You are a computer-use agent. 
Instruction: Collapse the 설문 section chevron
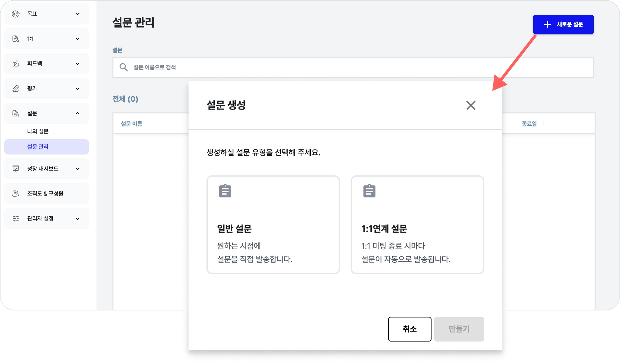coord(77,113)
